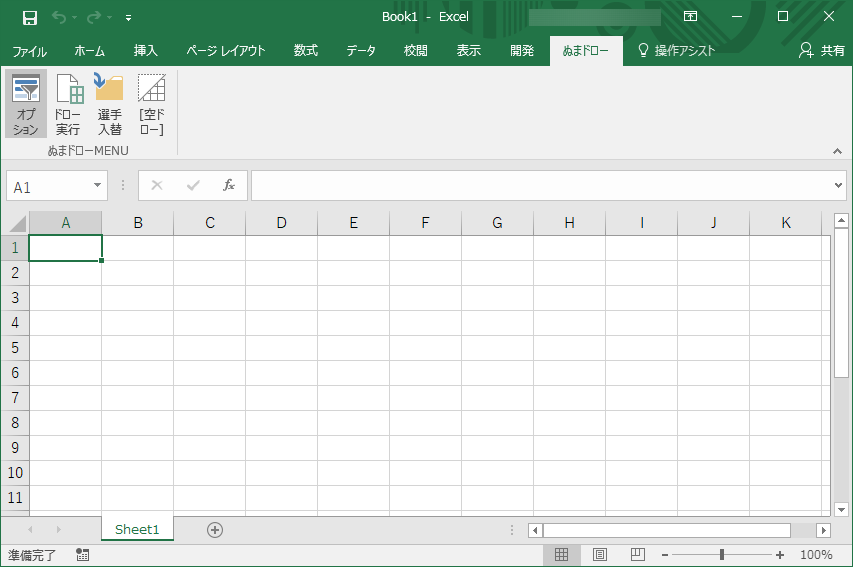Click the 共有 (Share) button

822,51
